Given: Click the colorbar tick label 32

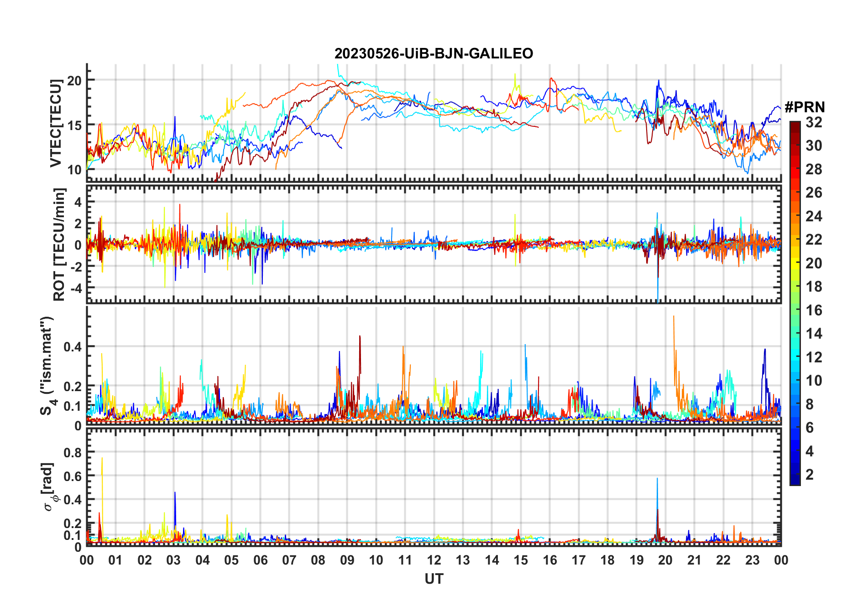Looking at the screenshot, I should tap(814, 122).
